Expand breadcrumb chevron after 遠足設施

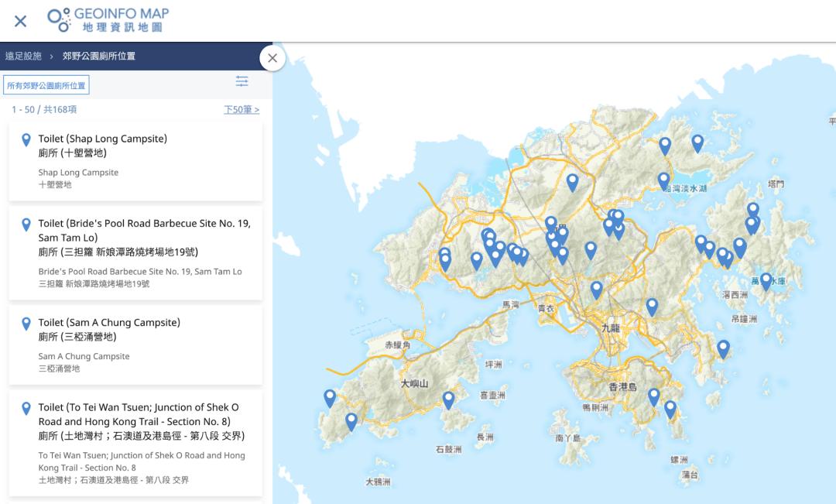[x=52, y=57]
